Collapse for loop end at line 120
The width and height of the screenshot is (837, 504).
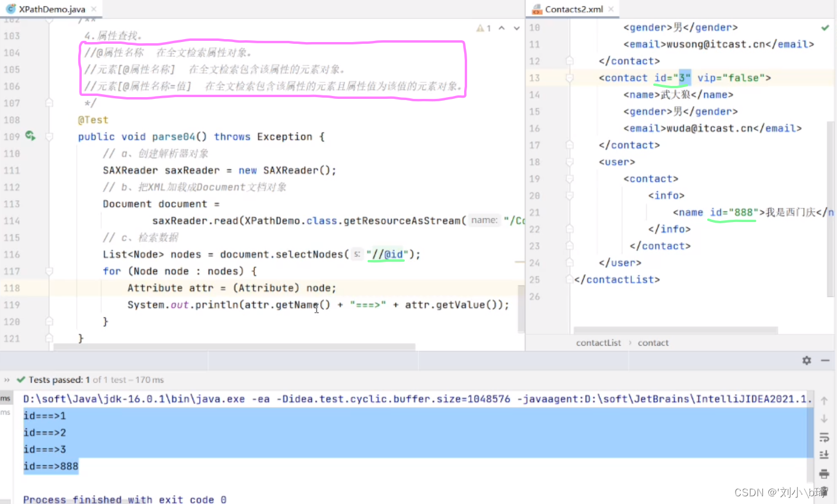click(49, 322)
